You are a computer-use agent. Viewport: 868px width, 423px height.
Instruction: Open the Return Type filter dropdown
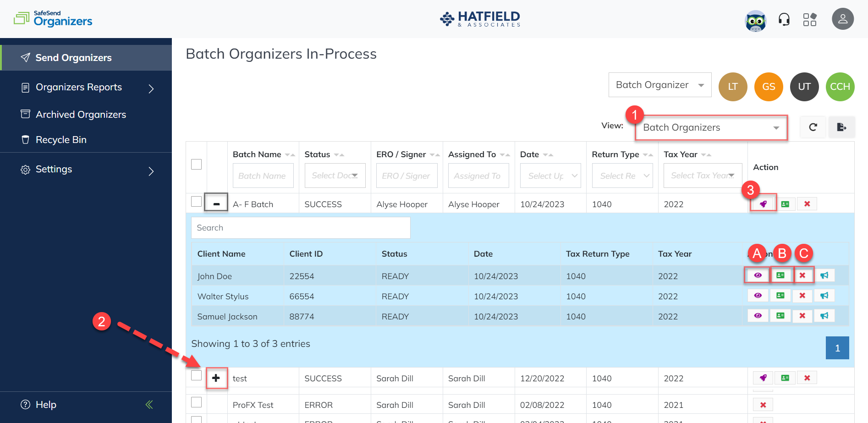click(622, 176)
